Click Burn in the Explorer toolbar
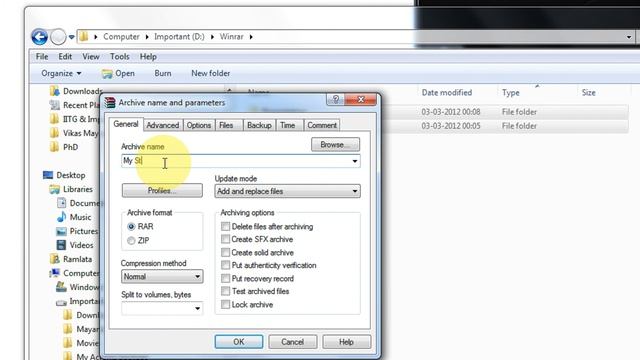 pos(163,73)
